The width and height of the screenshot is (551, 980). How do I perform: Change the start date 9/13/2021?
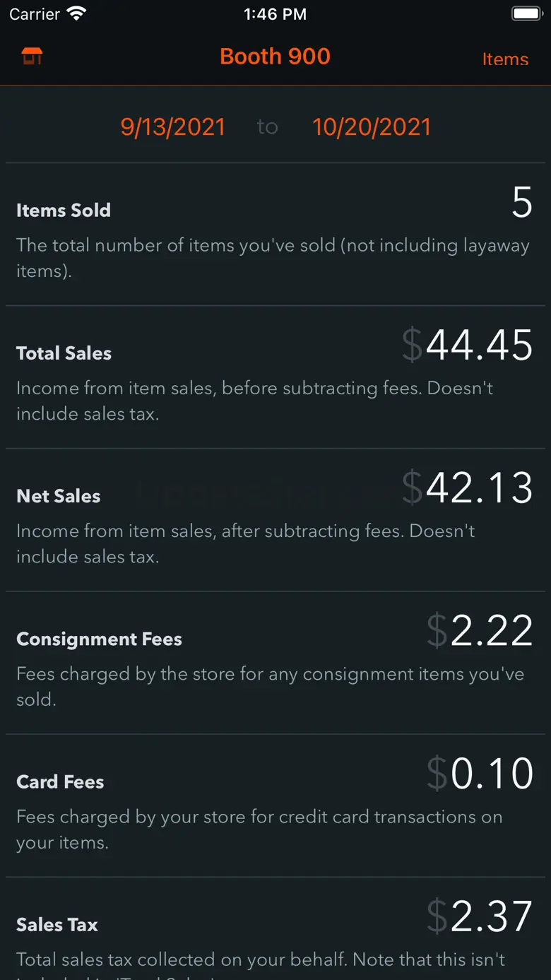click(173, 127)
